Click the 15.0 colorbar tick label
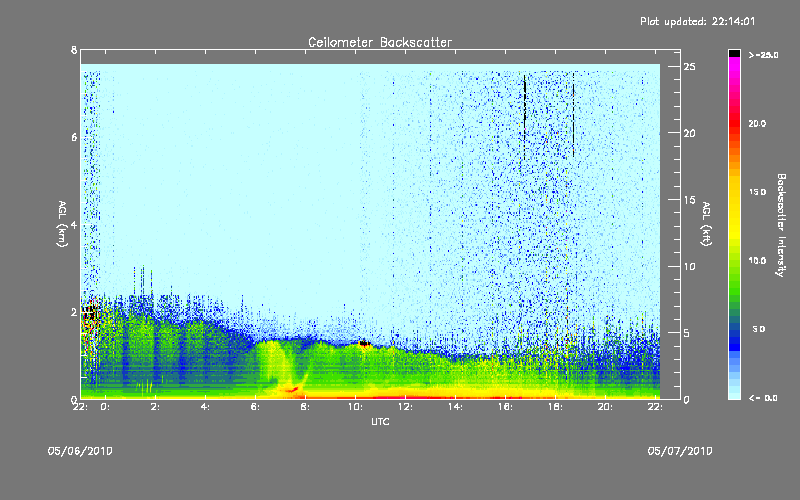This screenshot has height=500, width=800. (x=757, y=192)
